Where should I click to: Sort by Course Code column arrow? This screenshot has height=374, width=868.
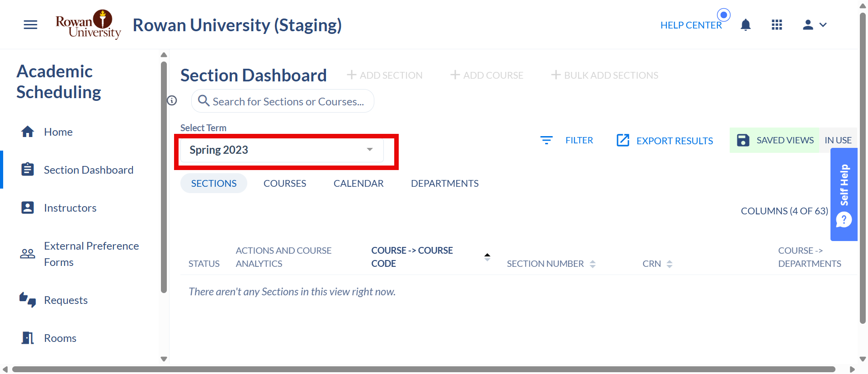(x=487, y=257)
